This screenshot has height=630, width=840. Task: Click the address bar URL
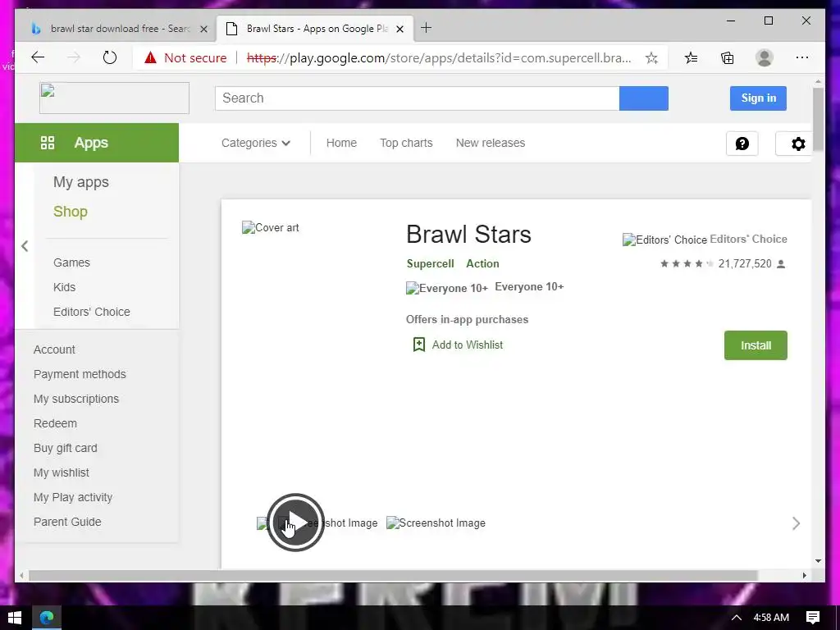click(440, 58)
